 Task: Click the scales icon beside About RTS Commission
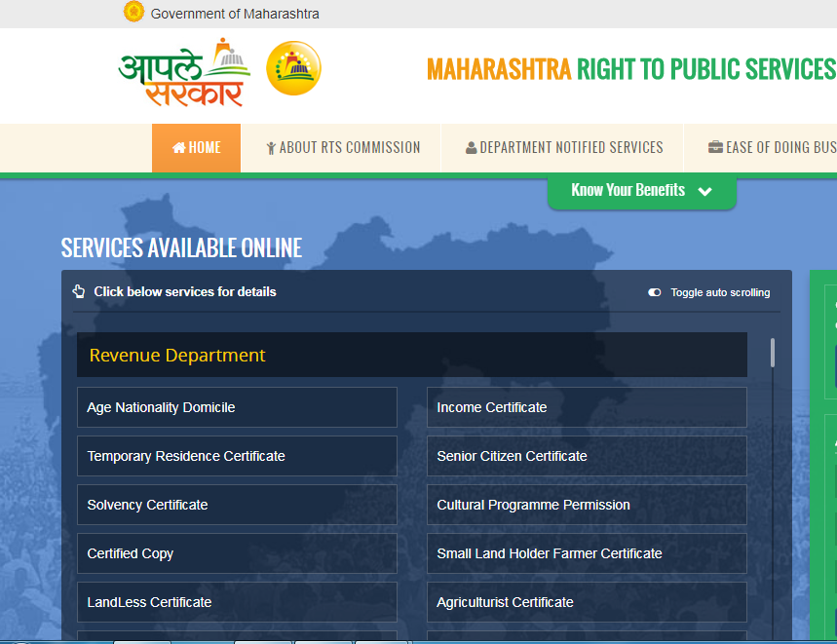[x=271, y=147]
